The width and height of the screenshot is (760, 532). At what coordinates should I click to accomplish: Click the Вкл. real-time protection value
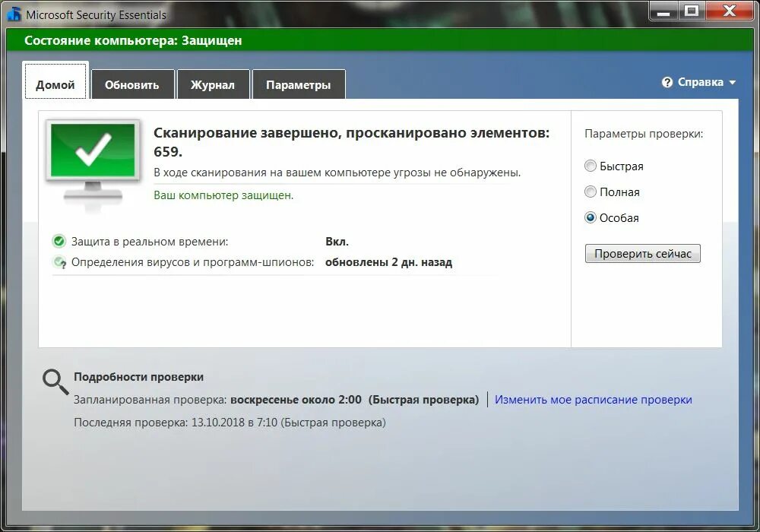pyautogui.click(x=337, y=241)
